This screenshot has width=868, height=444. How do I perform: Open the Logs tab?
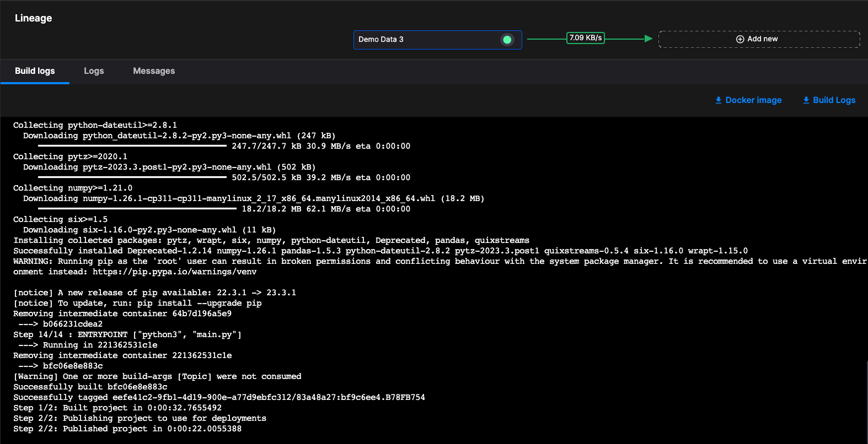coord(94,71)
